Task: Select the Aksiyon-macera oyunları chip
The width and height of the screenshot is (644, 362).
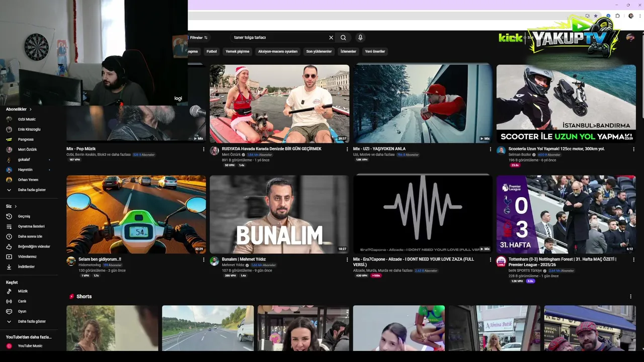Action: (x=278, y=51)
